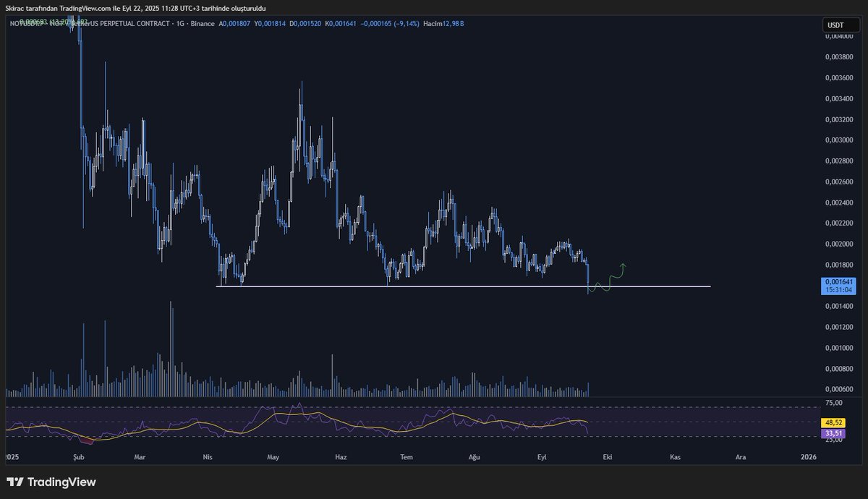Image resolution: width=868 pixels, height=499 pixels.
Task: Click the Ara label on time axis
Action: (741, 457)
